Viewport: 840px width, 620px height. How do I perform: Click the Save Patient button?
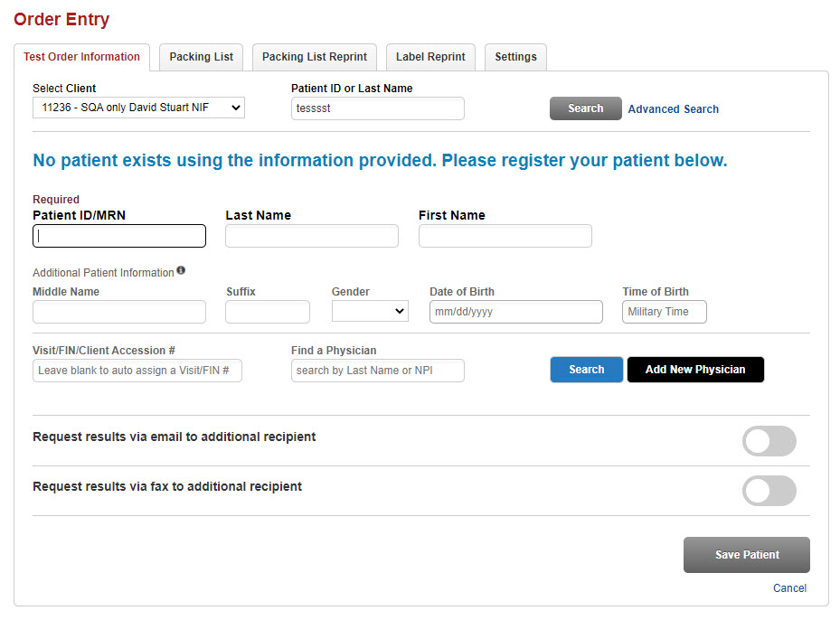click(x=746, y=555)
